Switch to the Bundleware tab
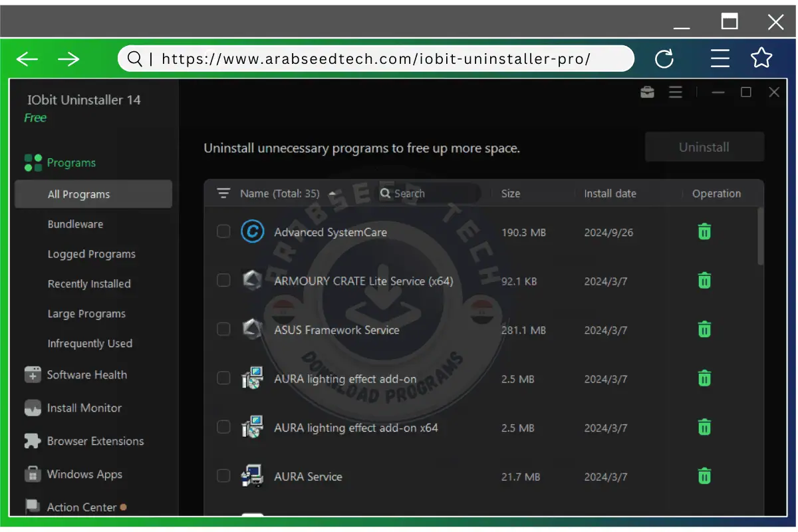The height and width of the screenshot is (532, 798). click(x=75, y=224)
